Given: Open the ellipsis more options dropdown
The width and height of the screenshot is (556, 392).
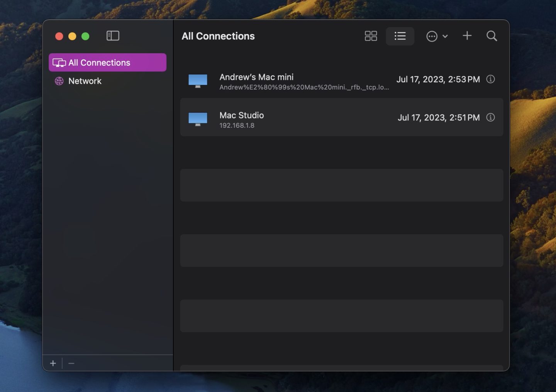Looking at the screenshot, I should pyautogui.click(x=437, y=36).
